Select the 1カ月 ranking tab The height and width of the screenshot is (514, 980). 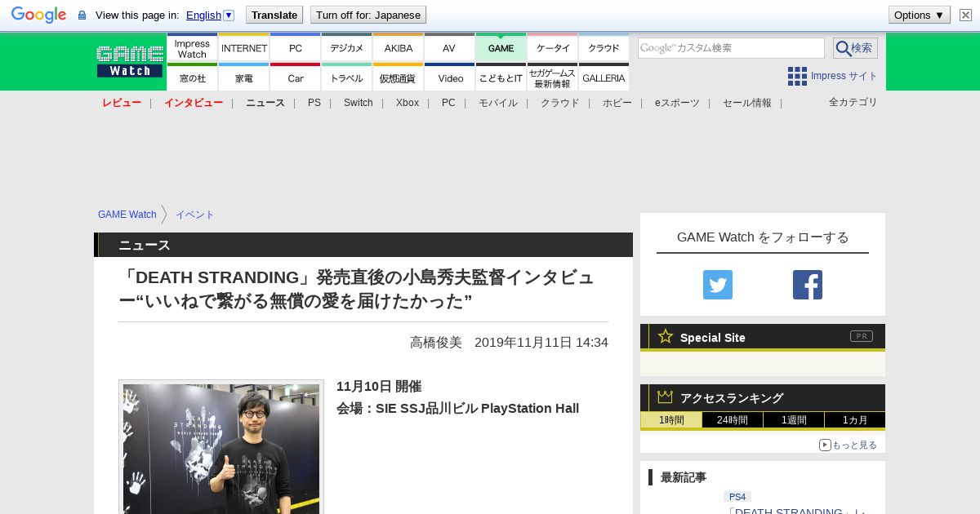click(x=855, y=420)
